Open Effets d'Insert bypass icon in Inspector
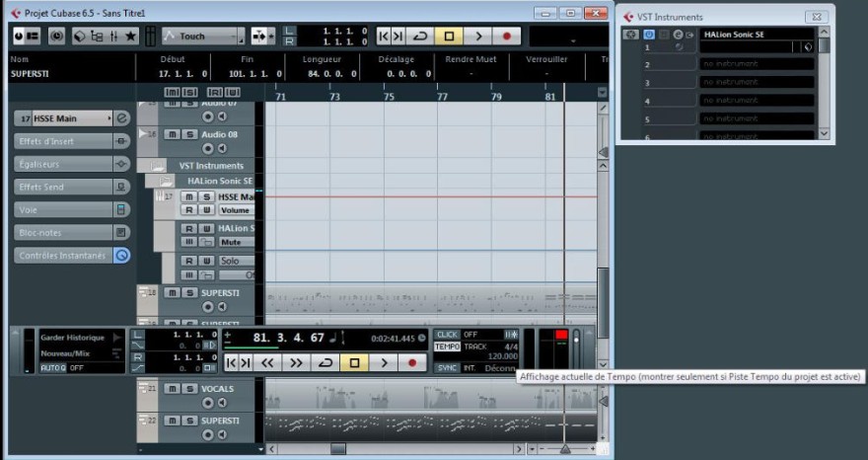Image resolution: width=868 pixels, height=460 pixels. click(121, 141)
